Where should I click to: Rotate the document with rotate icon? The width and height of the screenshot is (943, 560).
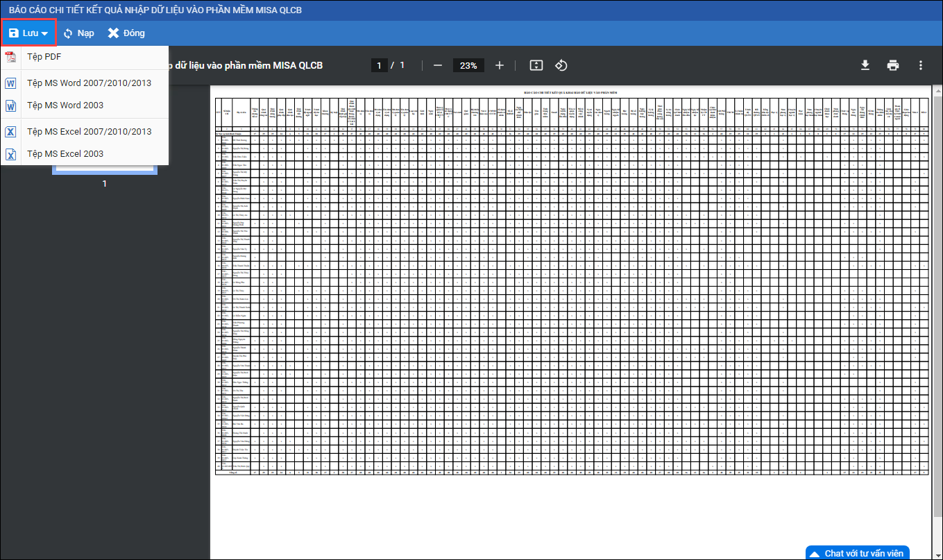point(561,65)
